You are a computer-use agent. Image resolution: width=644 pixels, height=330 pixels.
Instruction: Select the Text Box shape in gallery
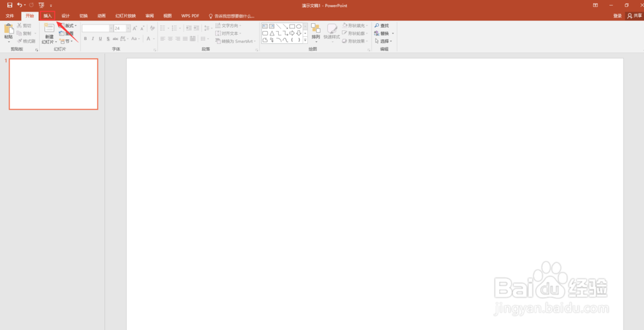(x=265, y=26)
